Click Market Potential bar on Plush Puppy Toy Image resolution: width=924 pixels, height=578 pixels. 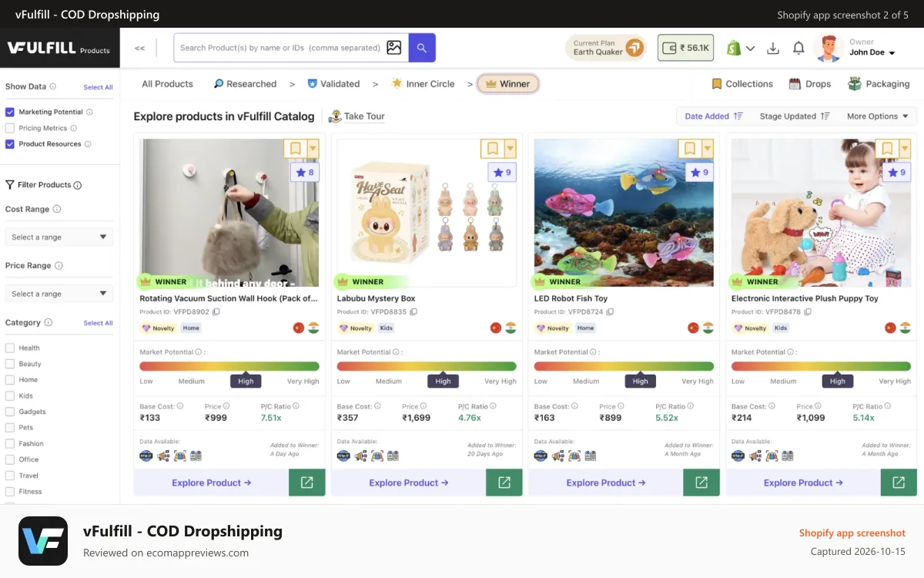(821, 366)
